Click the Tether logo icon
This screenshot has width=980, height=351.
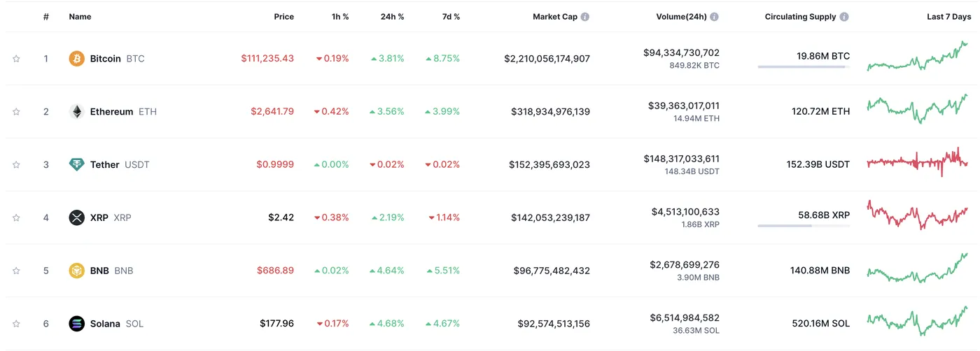tap(76, 164)
